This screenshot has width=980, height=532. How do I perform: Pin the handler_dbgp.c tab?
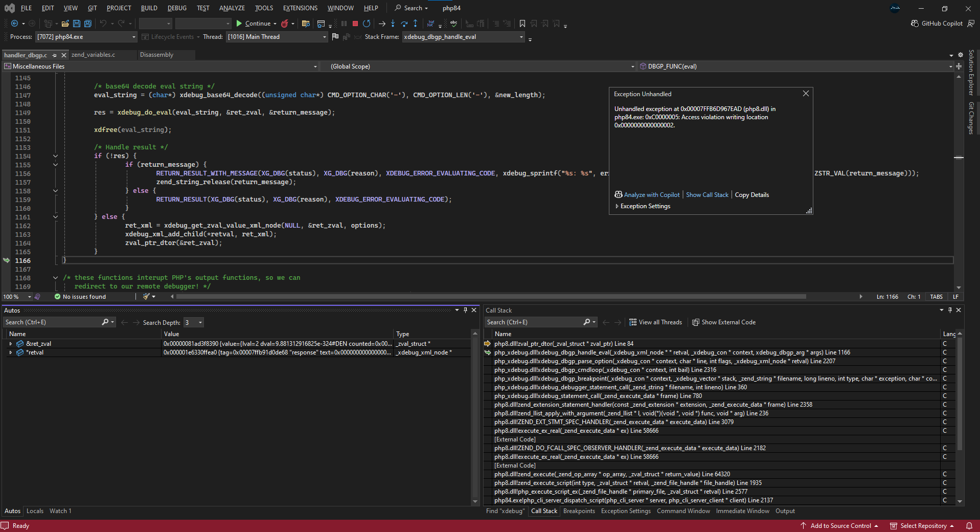pos(55,55)
